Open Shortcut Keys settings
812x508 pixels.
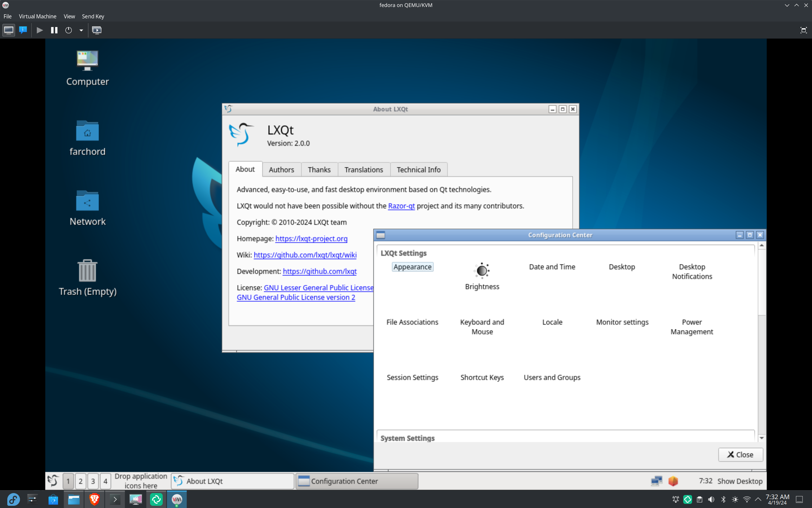click(482, 378)
